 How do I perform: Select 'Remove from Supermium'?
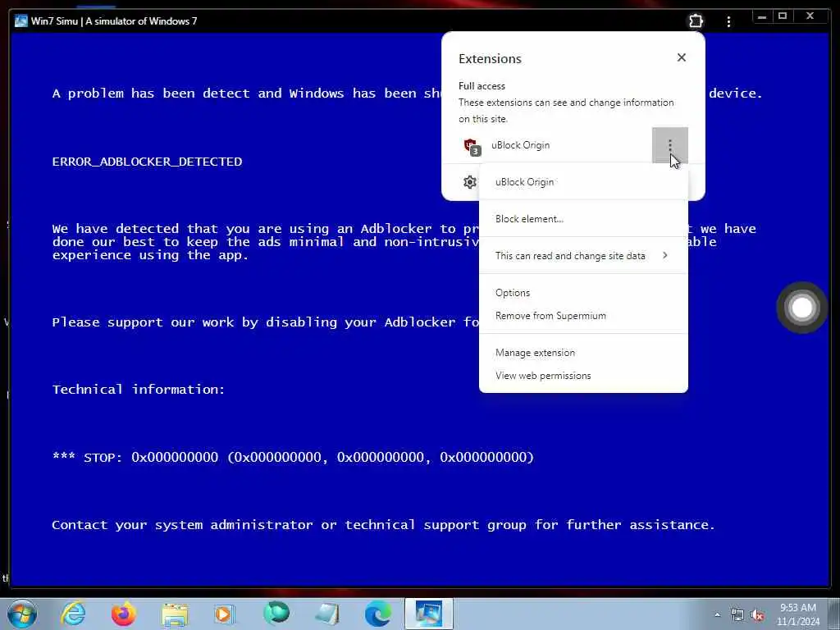tap(583, 316)
